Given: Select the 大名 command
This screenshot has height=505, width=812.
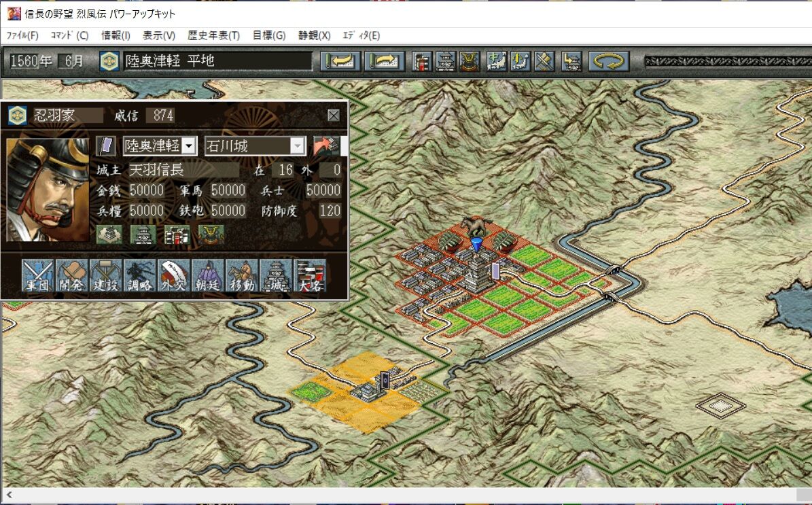Looking at the screenshot, I should coord(311,275).
